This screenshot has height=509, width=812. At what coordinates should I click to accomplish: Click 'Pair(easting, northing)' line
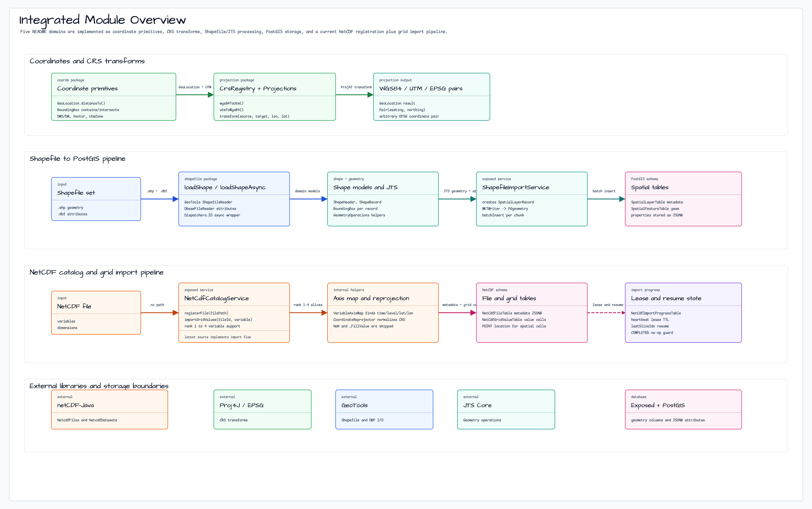click(x=402, y=110)
